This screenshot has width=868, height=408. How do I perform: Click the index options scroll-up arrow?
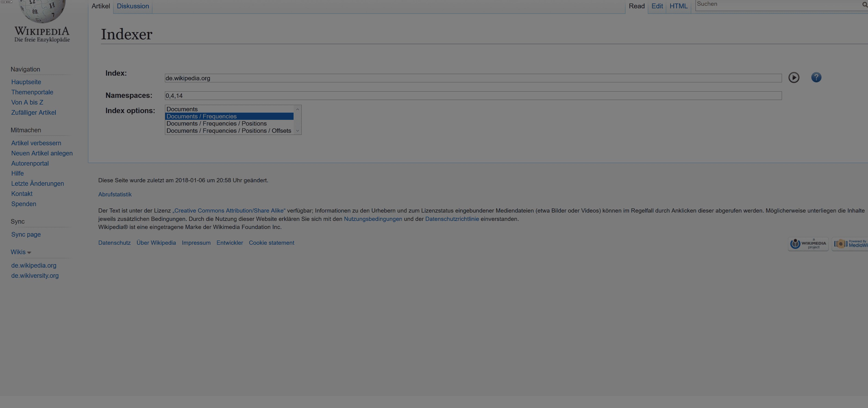[x=297, y=109]
